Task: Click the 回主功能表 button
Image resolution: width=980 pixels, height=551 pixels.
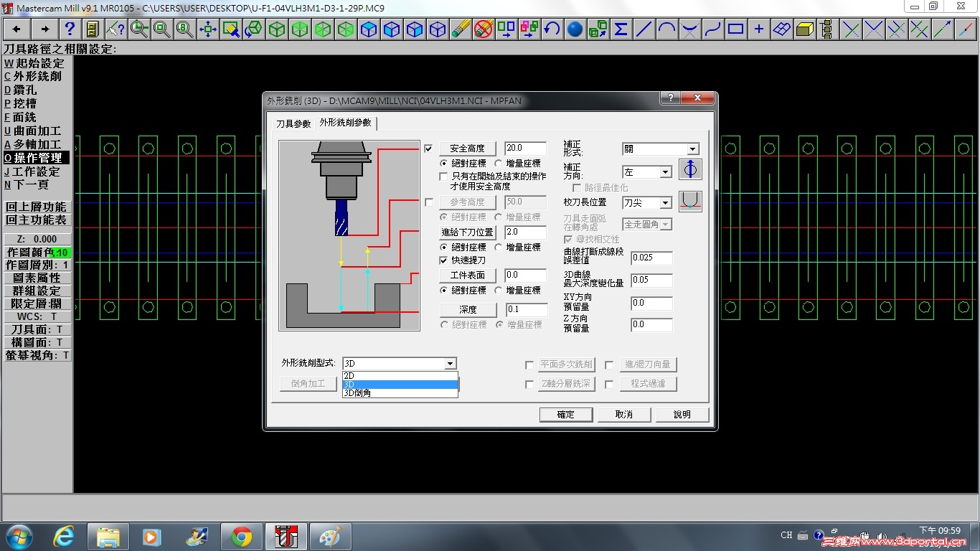Action: (x=37, y=220)
